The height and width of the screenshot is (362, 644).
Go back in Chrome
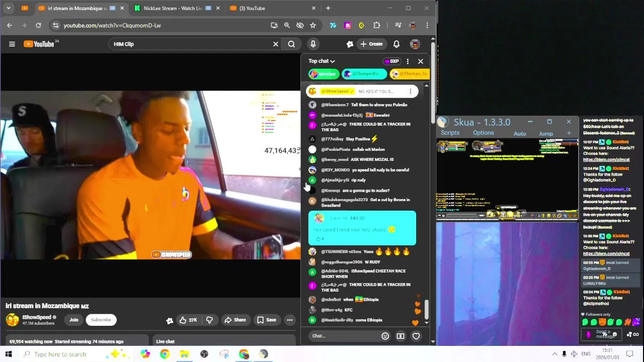click(10, 25)
